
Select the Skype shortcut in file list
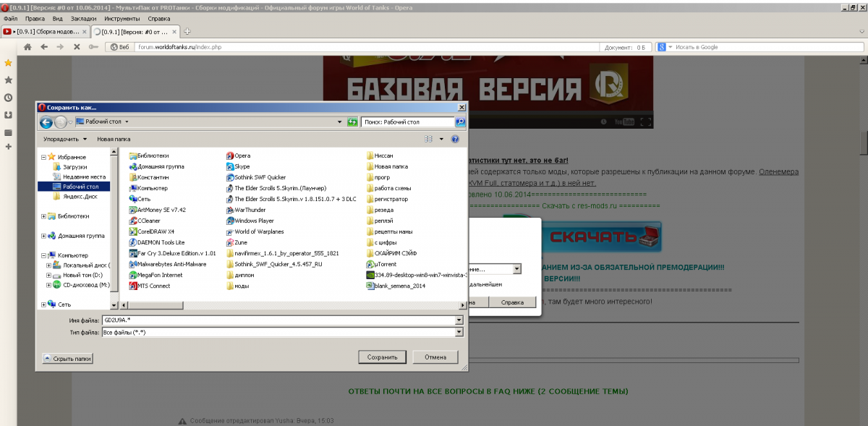coord(237,166)
